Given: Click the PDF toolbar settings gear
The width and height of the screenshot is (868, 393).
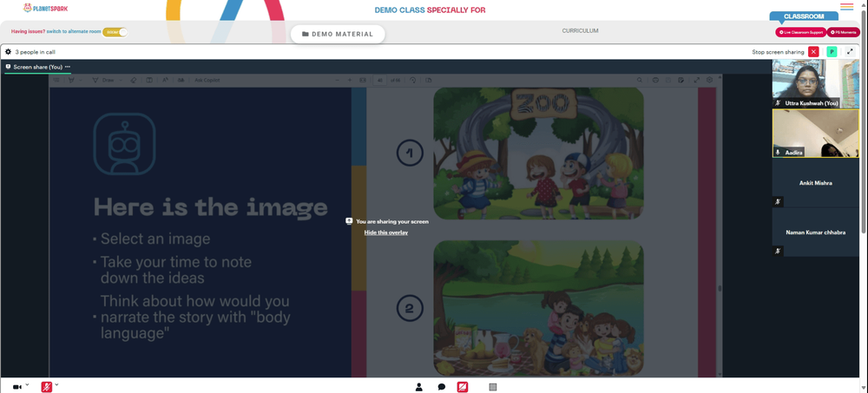Looking at the screenshot, I should click(709, 81).
